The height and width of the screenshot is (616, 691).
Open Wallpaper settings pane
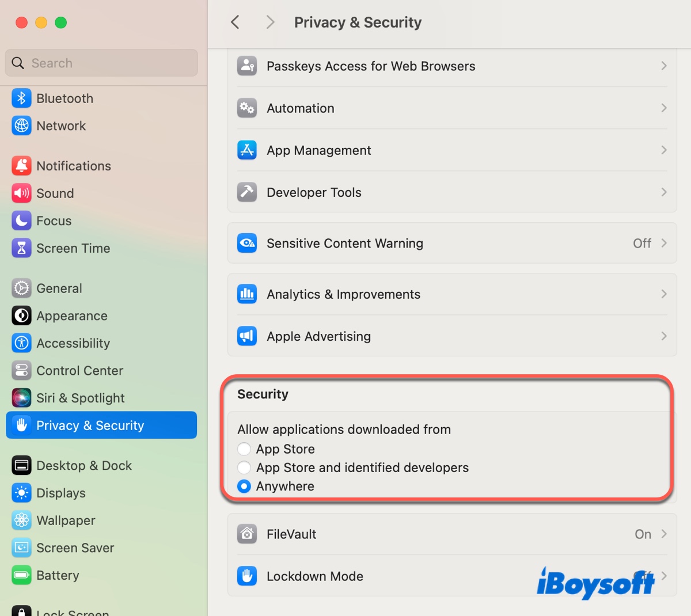pos(101,520)
